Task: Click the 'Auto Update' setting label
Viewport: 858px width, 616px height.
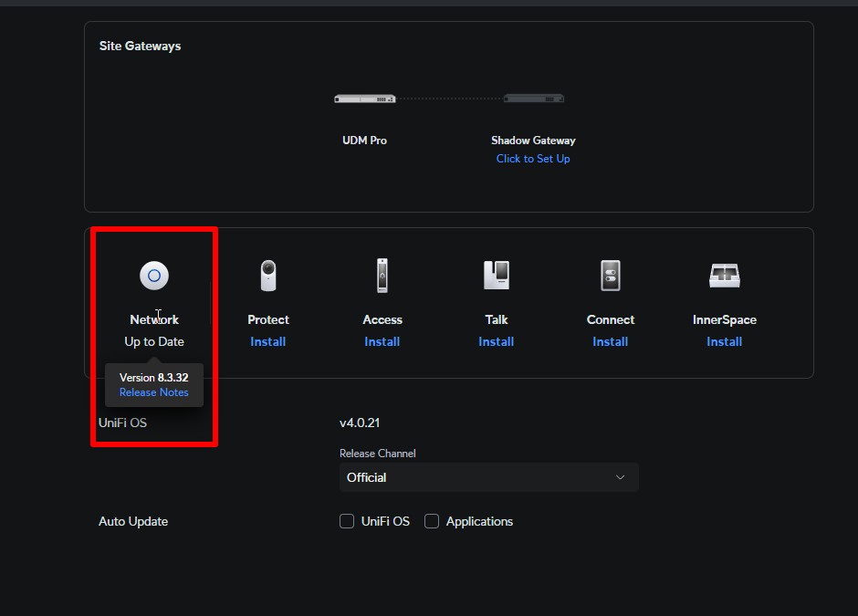Action: [x=133, y=521]
